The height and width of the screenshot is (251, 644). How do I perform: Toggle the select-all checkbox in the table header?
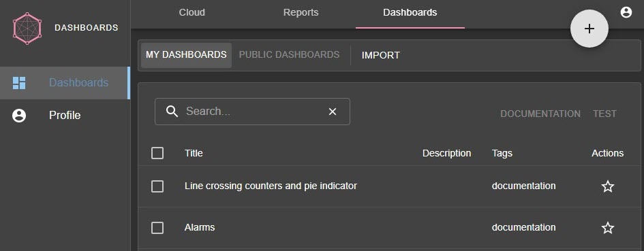click(157, 154)
